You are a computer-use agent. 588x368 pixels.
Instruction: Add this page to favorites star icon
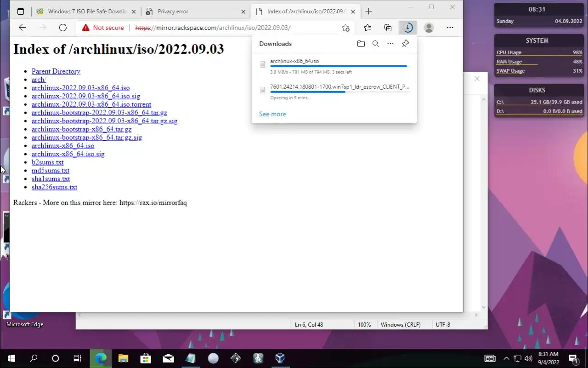point(346,28)
